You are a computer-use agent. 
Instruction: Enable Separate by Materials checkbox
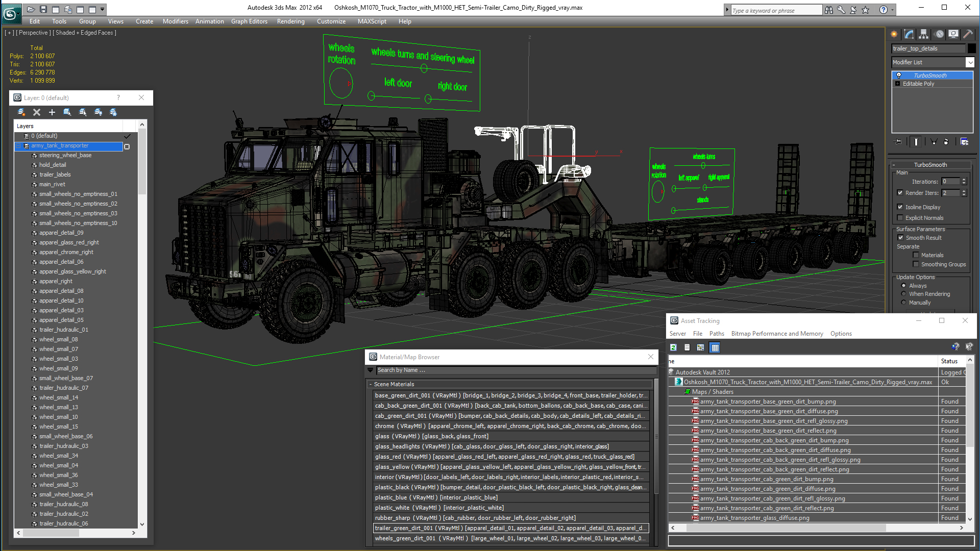(916, 255)
